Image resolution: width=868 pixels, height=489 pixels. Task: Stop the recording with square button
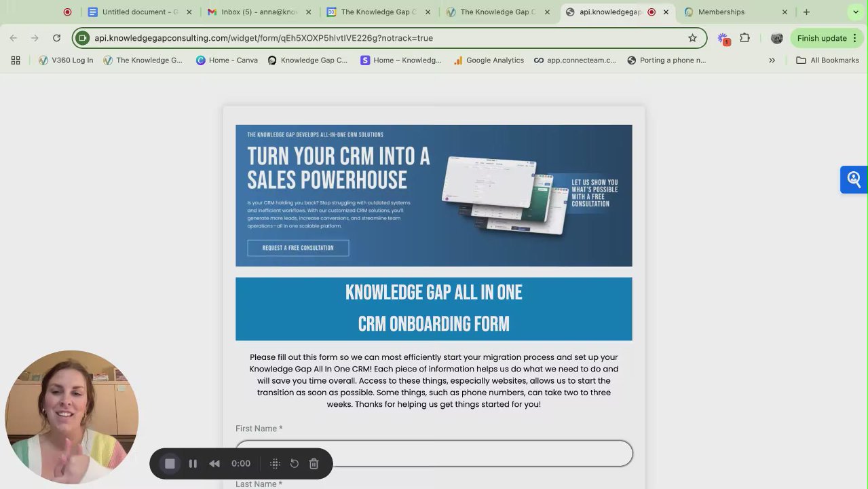(x=170, y=463)
